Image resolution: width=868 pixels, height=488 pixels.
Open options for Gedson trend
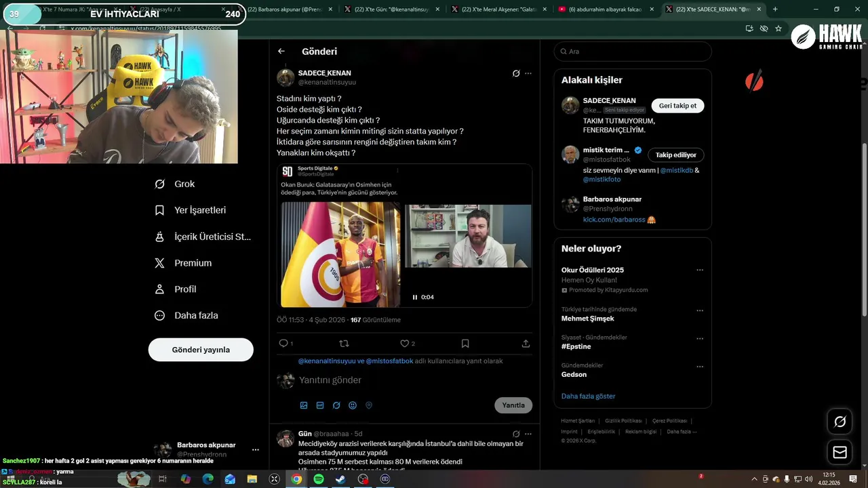click(x=700, y=367)
